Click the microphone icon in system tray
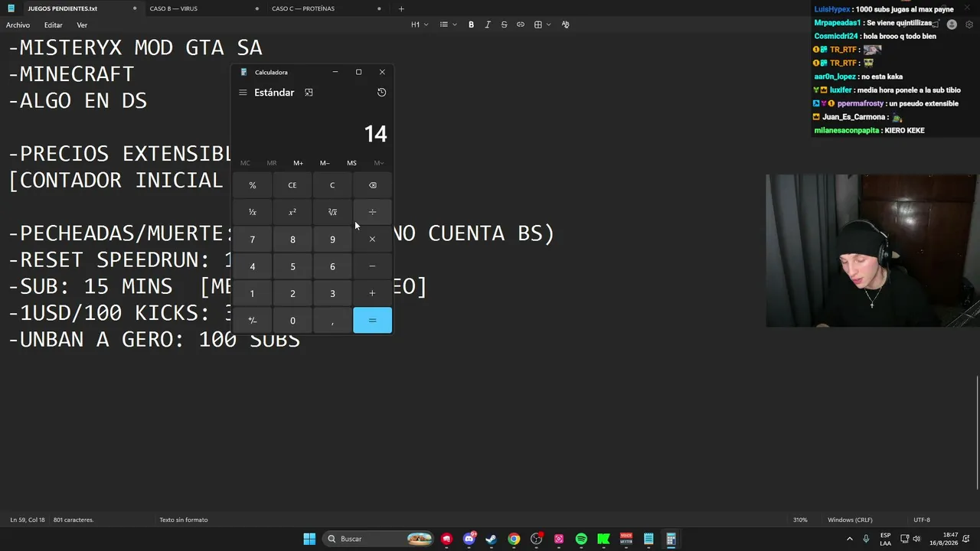This screenshot has width=980, height=551. tap(866, 539)
